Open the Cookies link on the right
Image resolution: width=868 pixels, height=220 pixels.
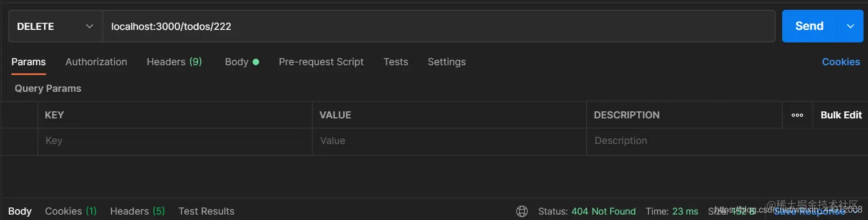(841, 61)
